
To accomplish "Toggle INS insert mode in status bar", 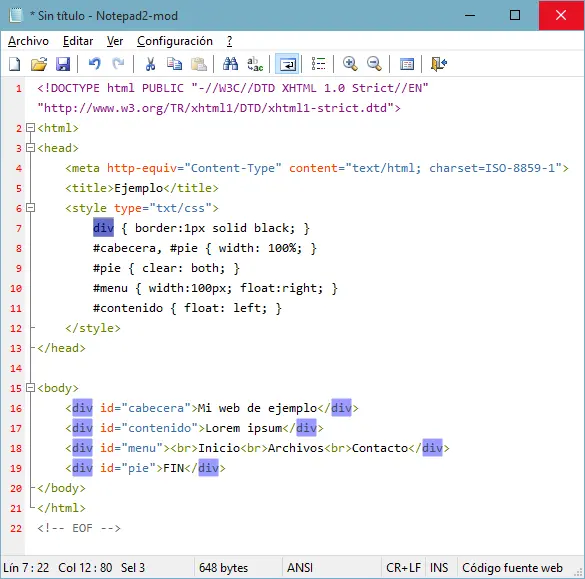I will tap(439, 567).
